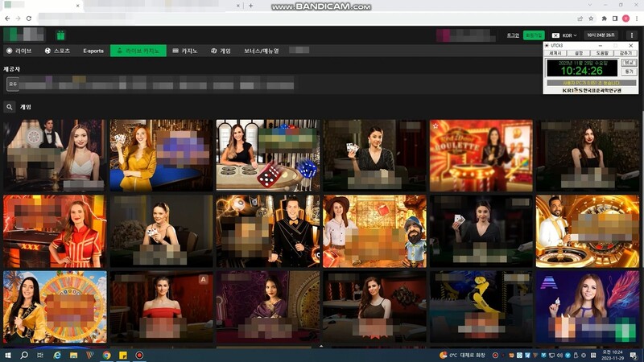Click the Bandicam red record taskbar icon

point(139,355)
